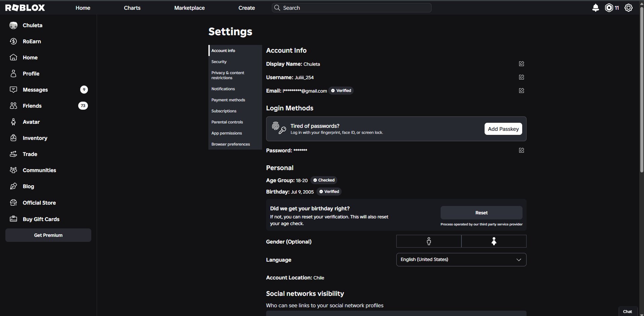Click the Profile person icon
The width and height of the screenshot is (644, 316).
coord(13,74)
